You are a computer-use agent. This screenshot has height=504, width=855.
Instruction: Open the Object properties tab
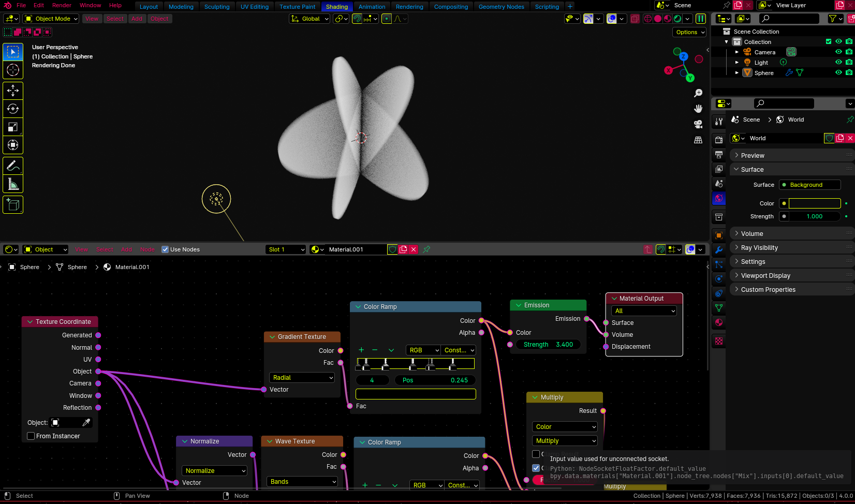[719, 235]
